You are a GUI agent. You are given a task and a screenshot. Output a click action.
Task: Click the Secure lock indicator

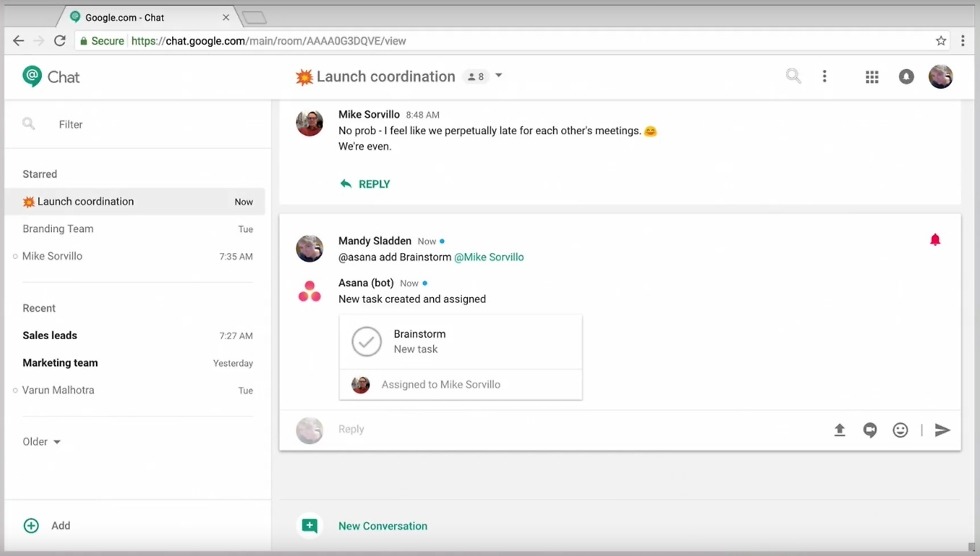pos(101,41)
